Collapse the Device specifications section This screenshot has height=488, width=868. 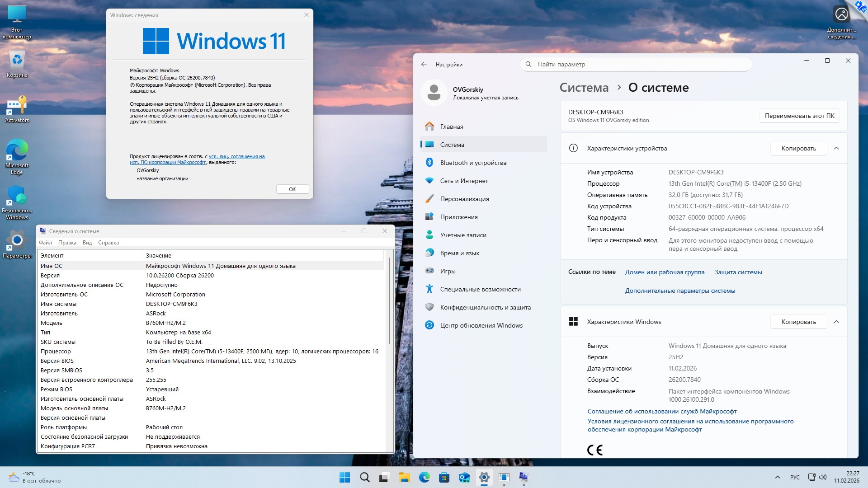tap(836, 148)
